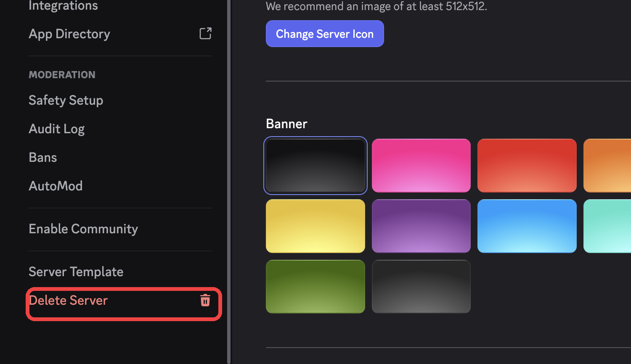Click the trash icon beside Delete Server
This screenshot has height=364, width=631.
[x=205, y=300]
